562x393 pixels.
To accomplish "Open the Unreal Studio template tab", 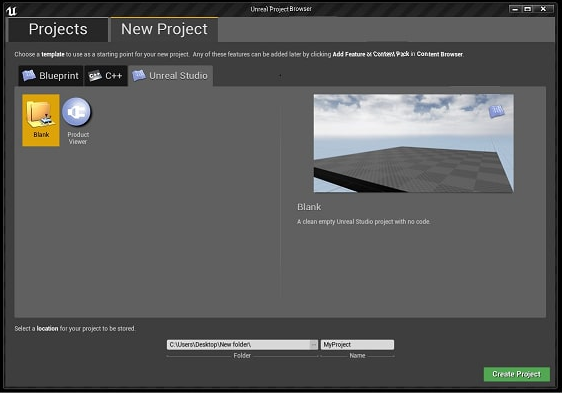I will [171, 76].
